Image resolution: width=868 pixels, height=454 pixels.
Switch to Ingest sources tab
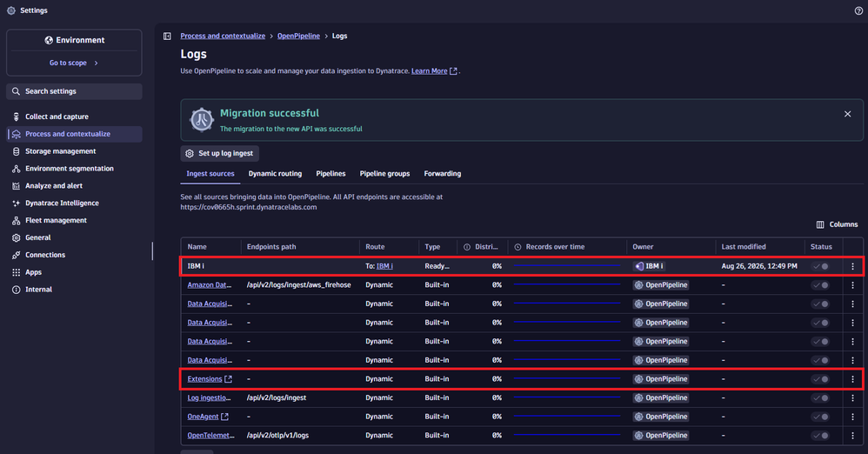tap(210, 174)
